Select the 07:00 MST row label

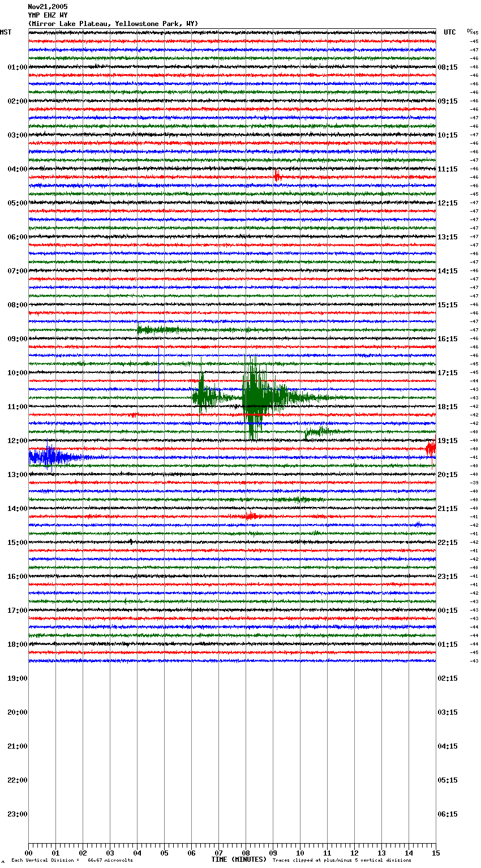click(x=18, y=271)
